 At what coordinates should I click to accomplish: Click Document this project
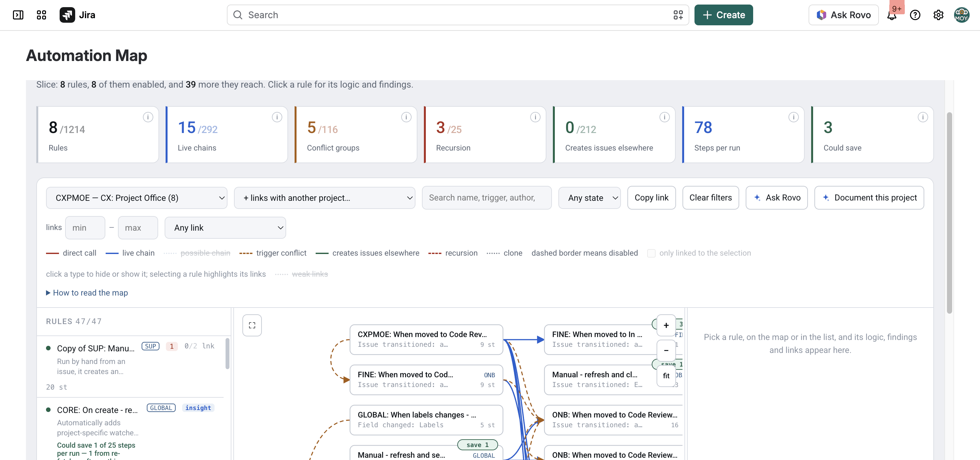(x=869, y=198)
